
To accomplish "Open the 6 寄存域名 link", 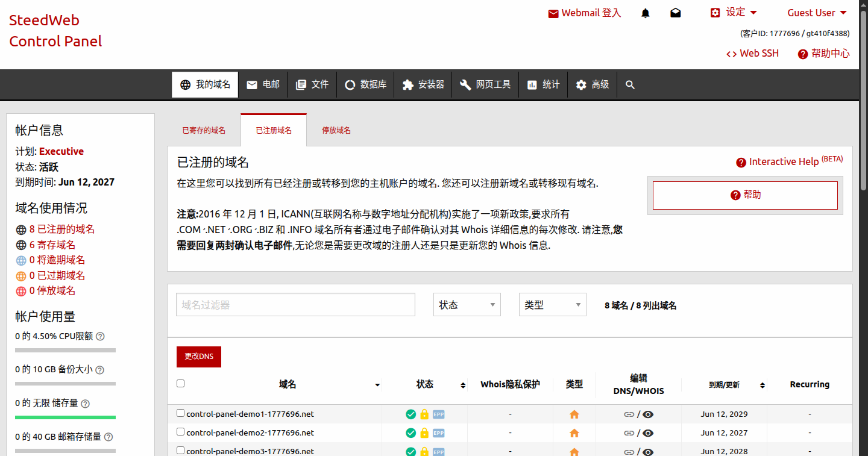I will coord(52,245).
